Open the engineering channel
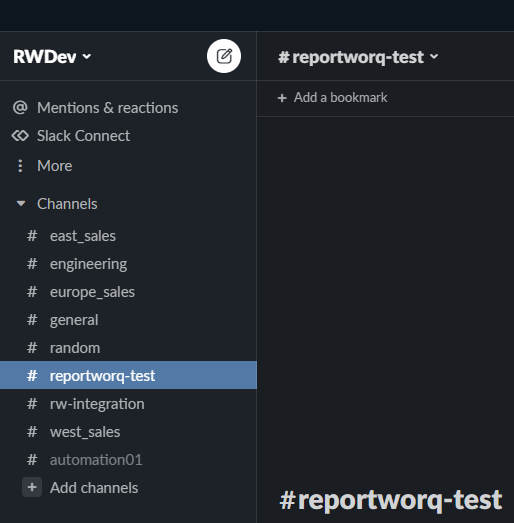Image resolution: width=514 pixels, height=523 pixels. click(128, 264)
